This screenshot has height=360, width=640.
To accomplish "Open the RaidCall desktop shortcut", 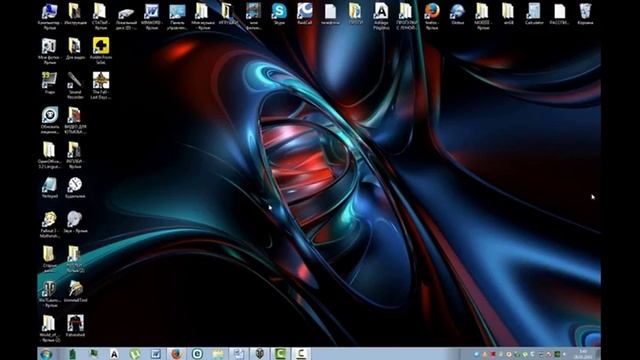I will pos(304,14).
